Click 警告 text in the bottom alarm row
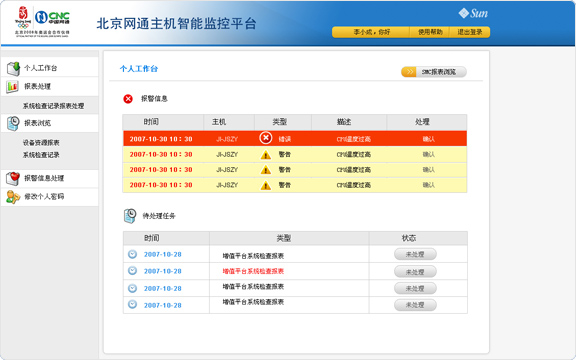 coord(285,185)
